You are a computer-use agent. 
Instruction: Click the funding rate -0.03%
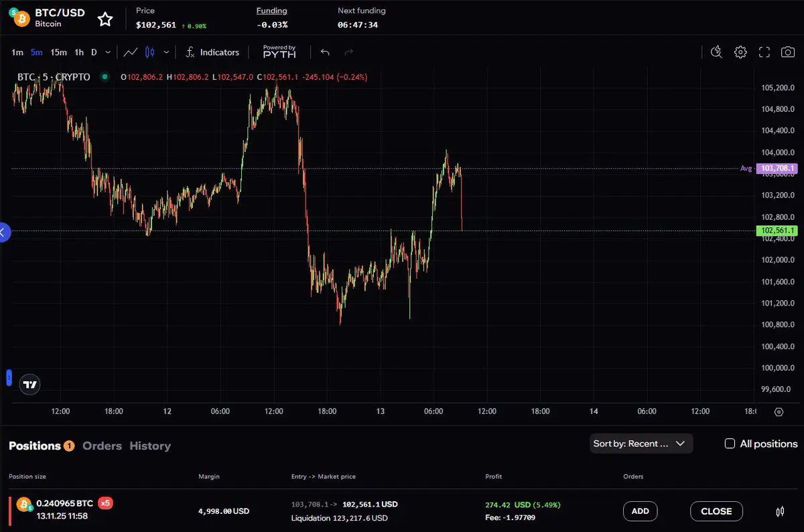[x=272, y=25]
